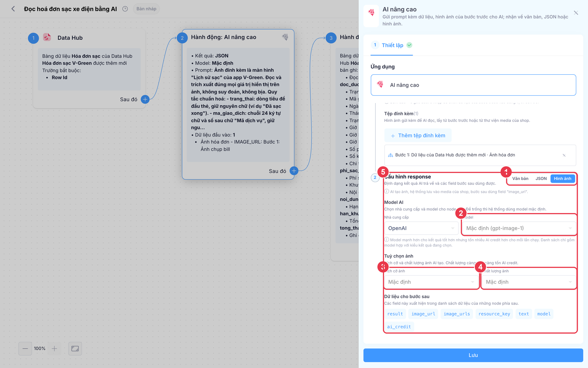Click the image_url field tag
Screen dimensions: 588x368
pyautogui.click(x=423, y=314)
